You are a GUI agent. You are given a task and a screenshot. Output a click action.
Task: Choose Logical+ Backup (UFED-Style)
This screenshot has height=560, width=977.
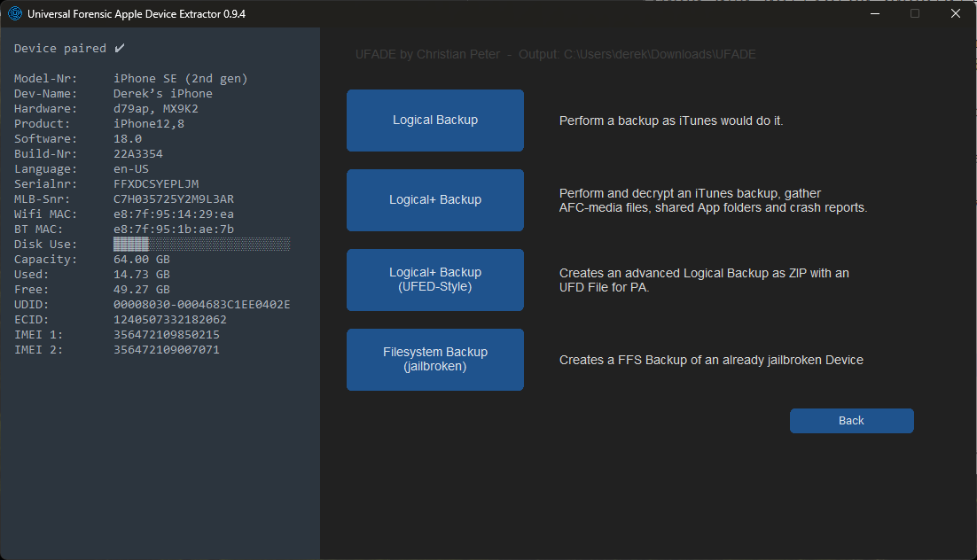point(434,280)
